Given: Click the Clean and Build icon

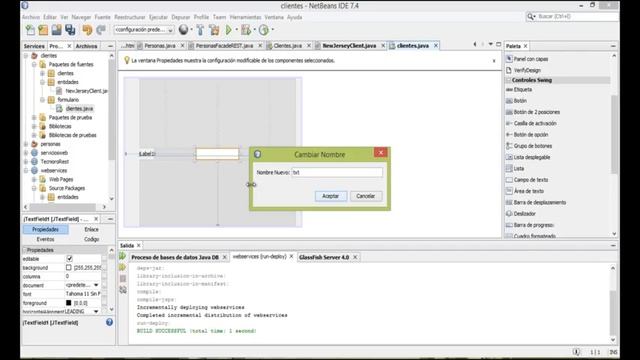Looking at the screenshot, I should coord(214,30).
